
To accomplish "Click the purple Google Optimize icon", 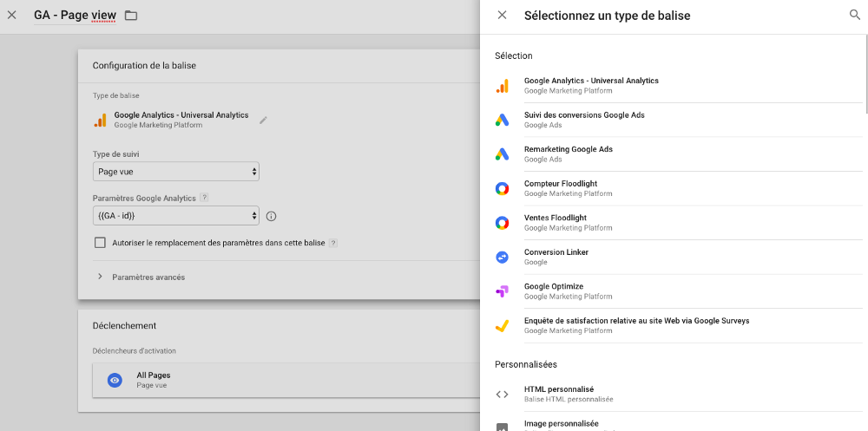I will [x=502, y=291].
